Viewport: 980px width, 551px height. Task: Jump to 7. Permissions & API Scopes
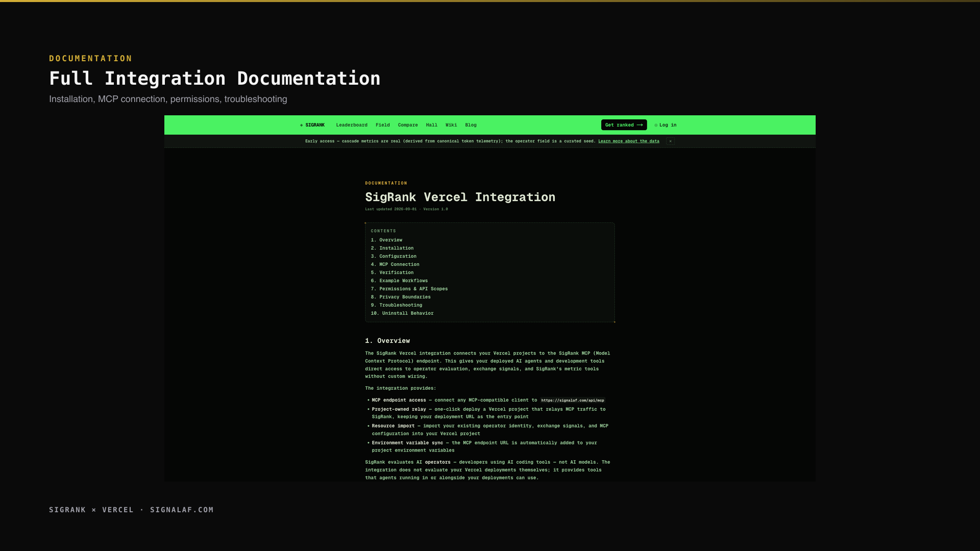(x=409, y=289)
